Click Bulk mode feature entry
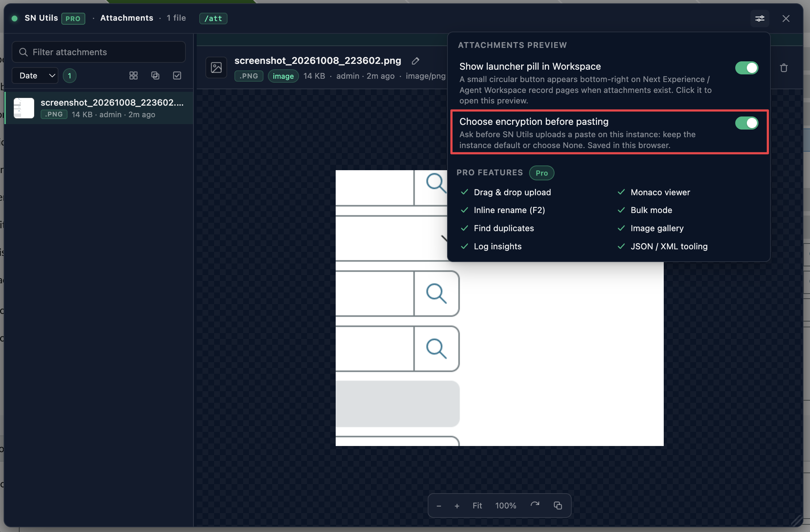This screenshot has width=810, height=532. click(651, 210)
